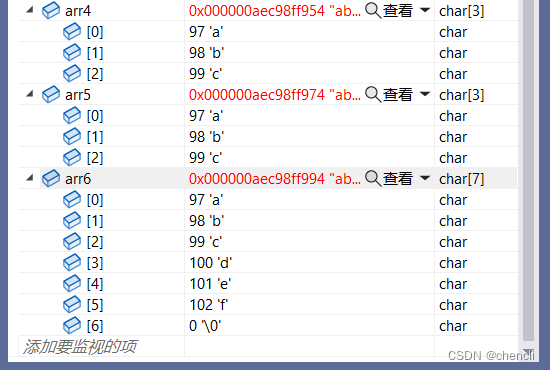Screen dimensions: 550x370
Task: Open magnifier visualizer icon for arr6
Action: click(373, 179)
